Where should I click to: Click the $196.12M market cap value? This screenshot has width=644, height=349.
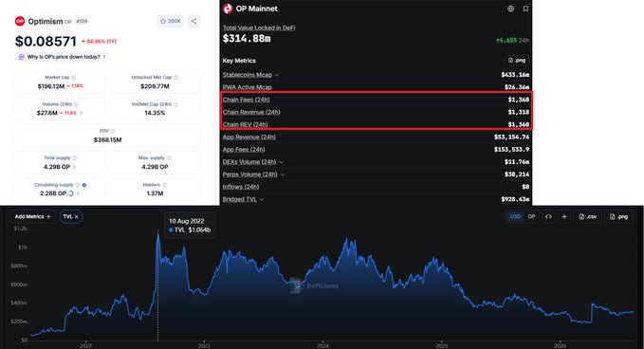tap(51, 86)
